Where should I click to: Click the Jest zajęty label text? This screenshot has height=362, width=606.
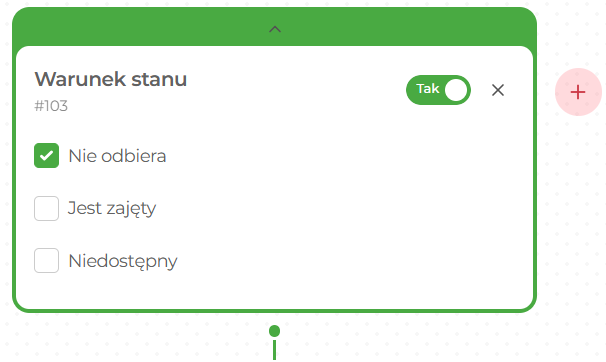click(x=112, y=209)
